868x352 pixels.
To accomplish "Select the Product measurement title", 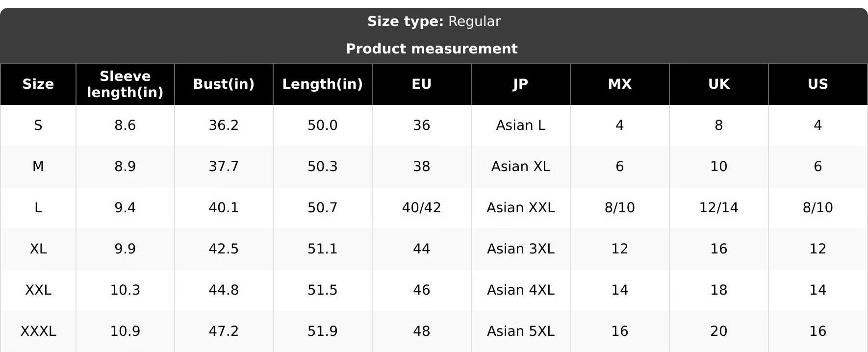I will (432, 49).
